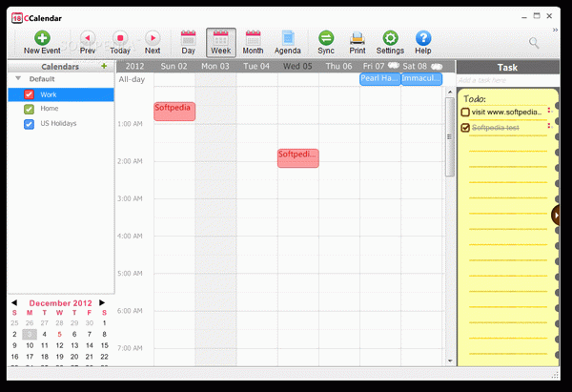The height and width of the screenshot is (392, 572).
Task: Switch to Week view
Action: (221, 43)
